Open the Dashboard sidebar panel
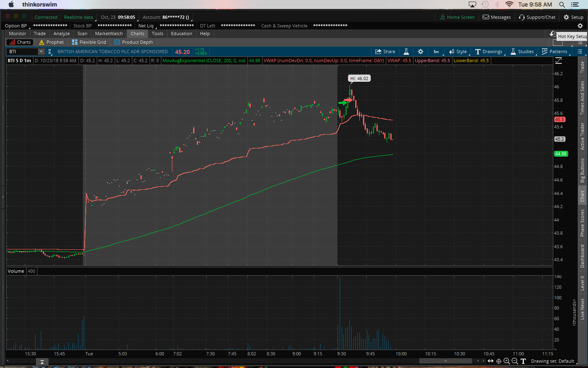 [583, 256]
